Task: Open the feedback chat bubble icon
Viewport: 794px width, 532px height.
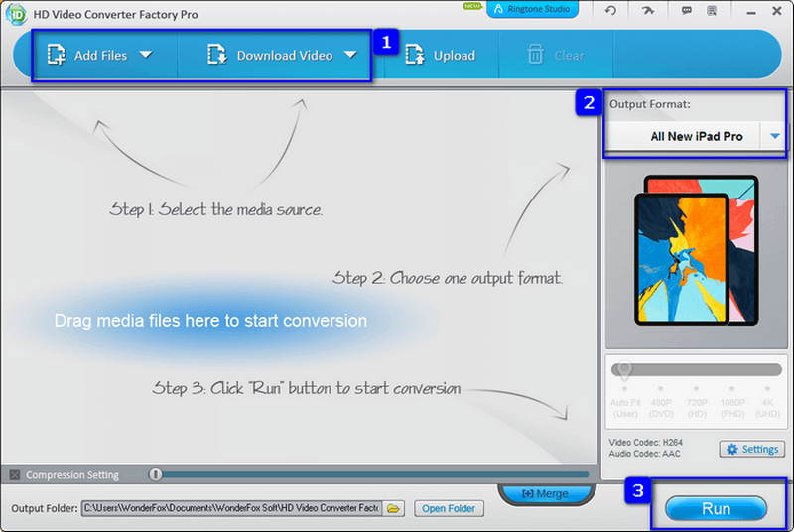Action: pyautogui.click(x=687, y=10)
